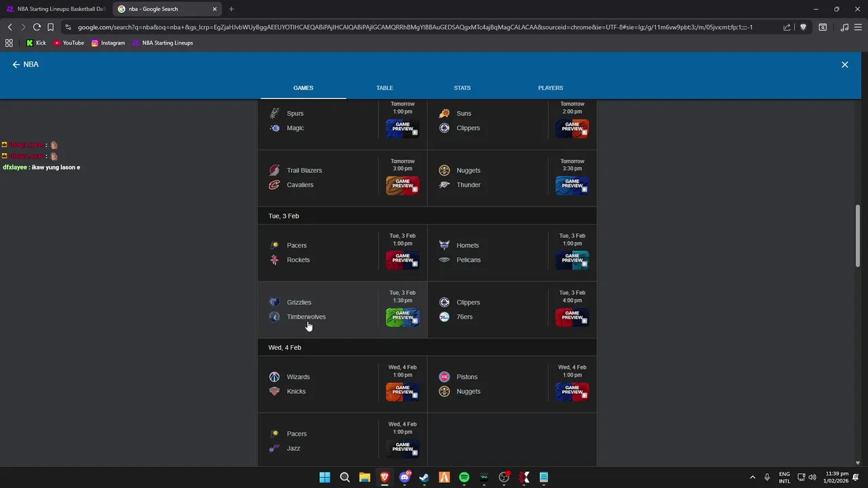The image size is (868, 488).
Task: Click the Timberwolves team logo
Action: click(x=275, y=317)
